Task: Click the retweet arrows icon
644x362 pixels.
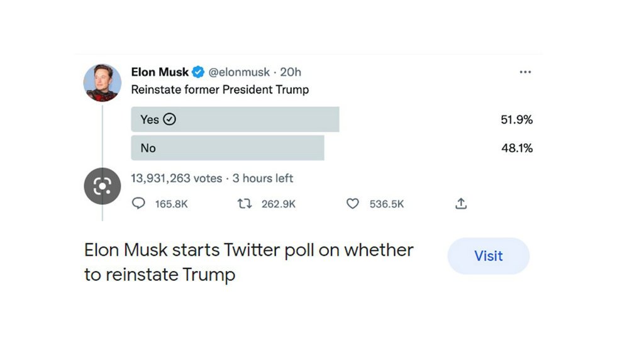Action: click(x=244, y=204)
